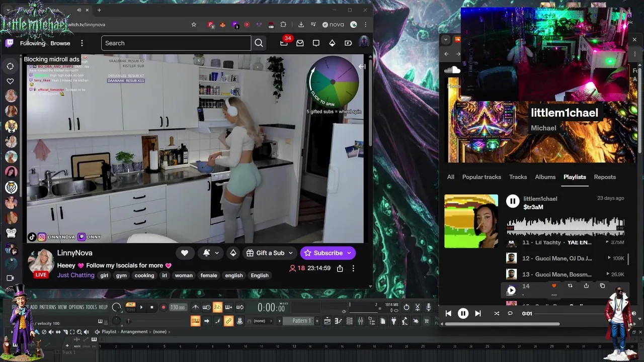Open the Twitch home logo
Viewport: 644px width, 362px height.
(x=9, y=43)
